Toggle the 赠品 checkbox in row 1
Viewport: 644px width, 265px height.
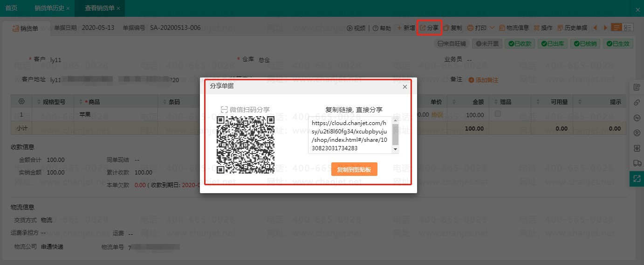498,114
